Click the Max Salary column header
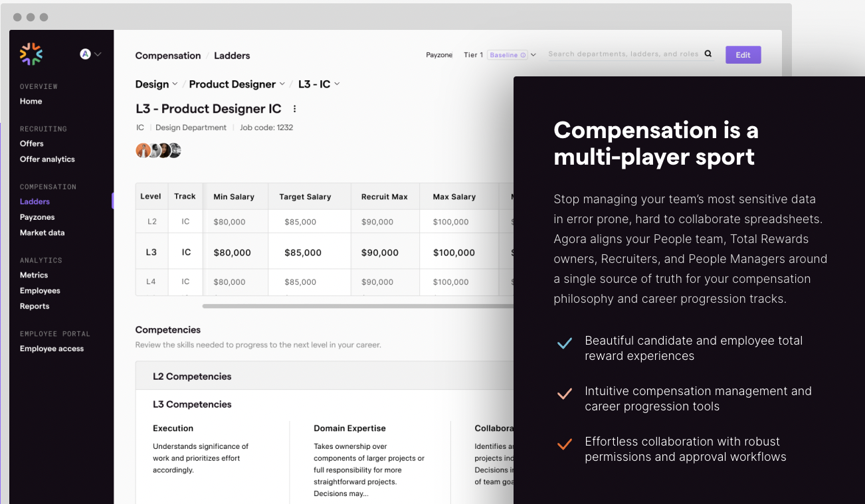The image size is (865, 504). pos(454,197)
